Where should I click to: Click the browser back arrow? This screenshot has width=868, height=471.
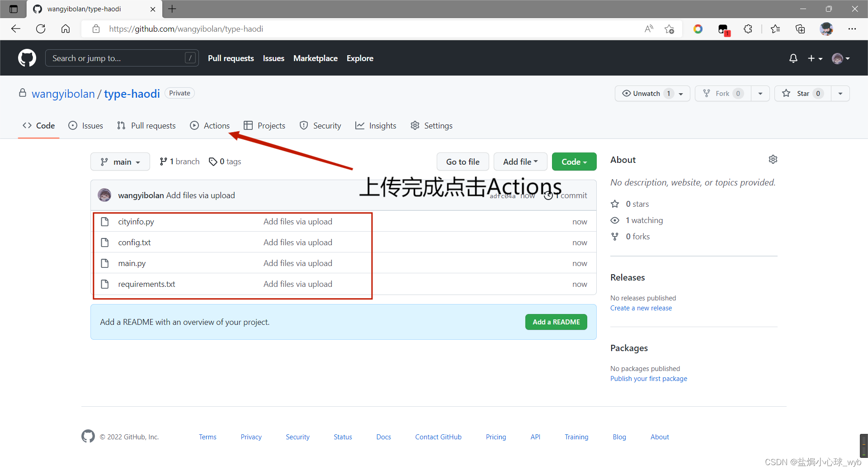pyautogui.click(x=16, y=29)
